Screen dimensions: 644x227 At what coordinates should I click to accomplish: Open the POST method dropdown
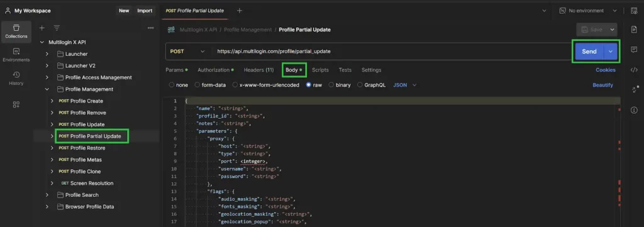click(x=187, y=52)
